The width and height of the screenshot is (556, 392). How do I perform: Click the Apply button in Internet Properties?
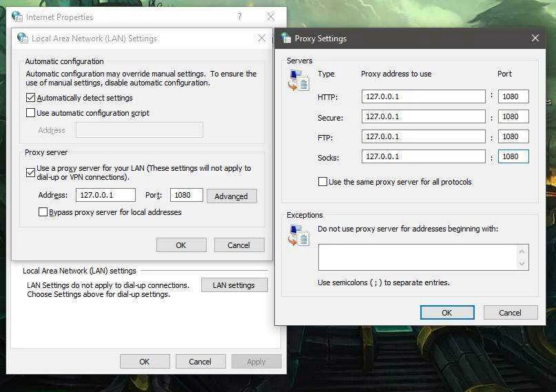coord(256,362)
